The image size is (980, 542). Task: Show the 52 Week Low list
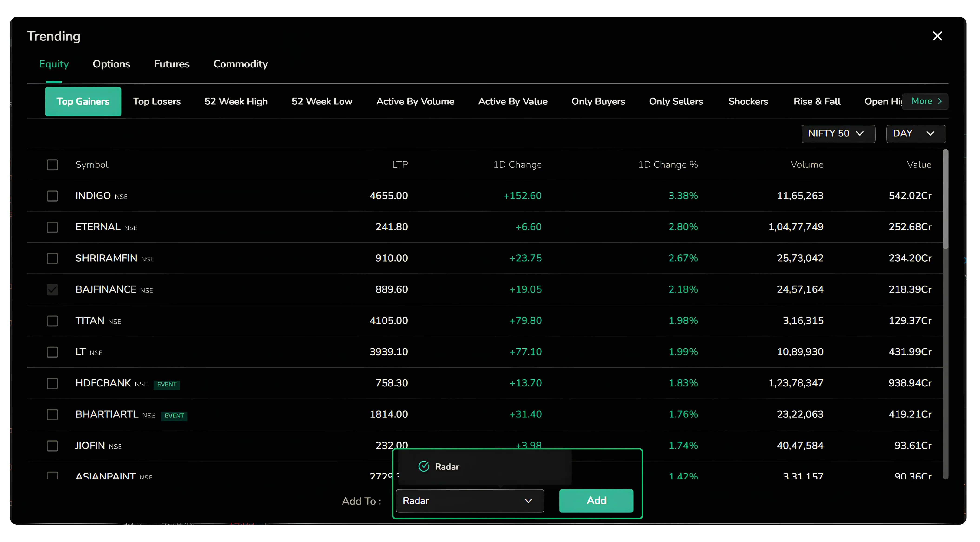click(x=322, y=102)
